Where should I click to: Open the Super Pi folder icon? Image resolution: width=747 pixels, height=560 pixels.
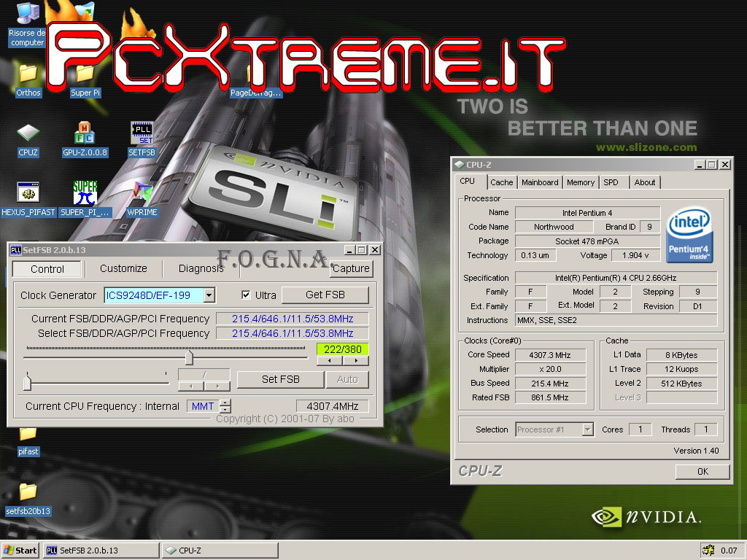click(x=85, y=81)
